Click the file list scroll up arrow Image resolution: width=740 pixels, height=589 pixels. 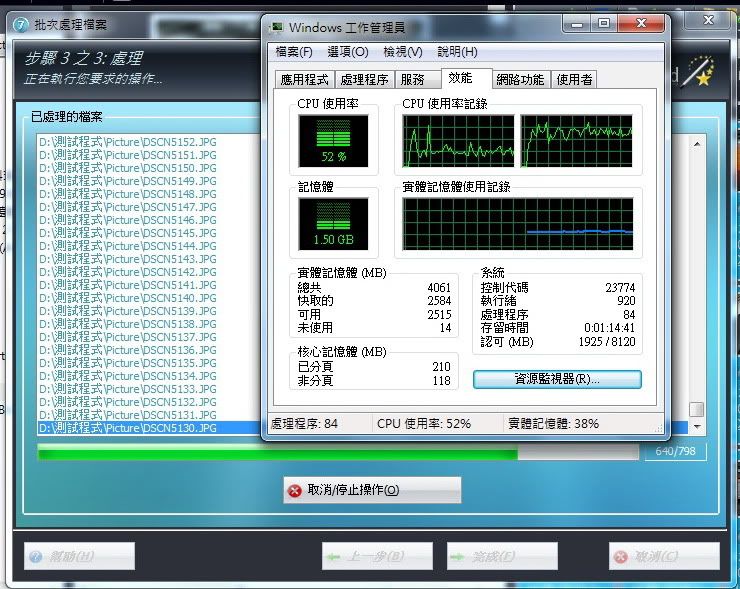pos(697,144)
